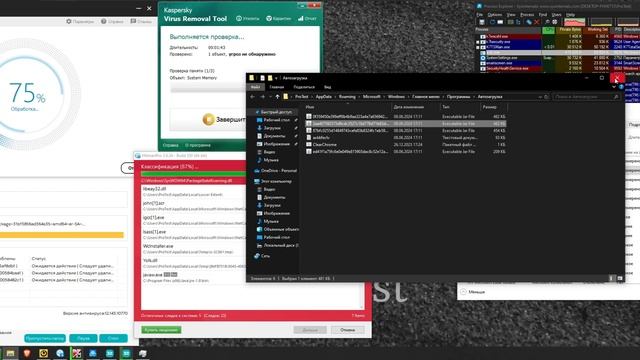
Task: Open Карантин in Kaspersky Virus Removal Tool
Action: point(278,18)
